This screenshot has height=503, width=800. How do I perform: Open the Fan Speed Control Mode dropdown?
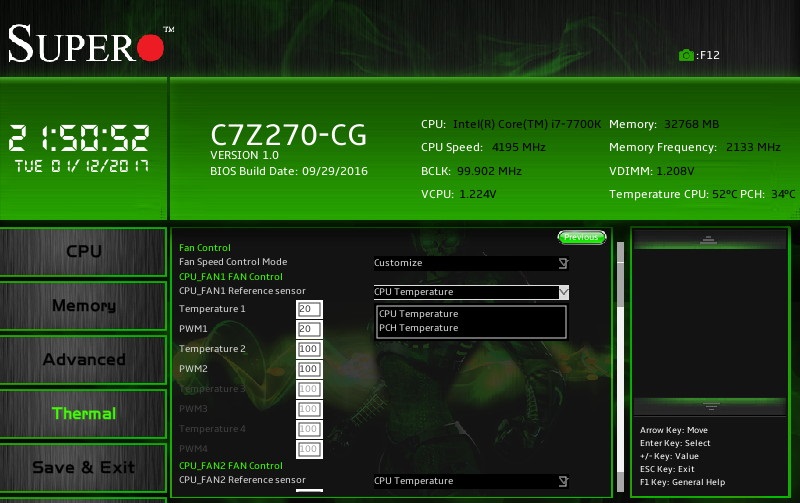click(x=471, y=263)
